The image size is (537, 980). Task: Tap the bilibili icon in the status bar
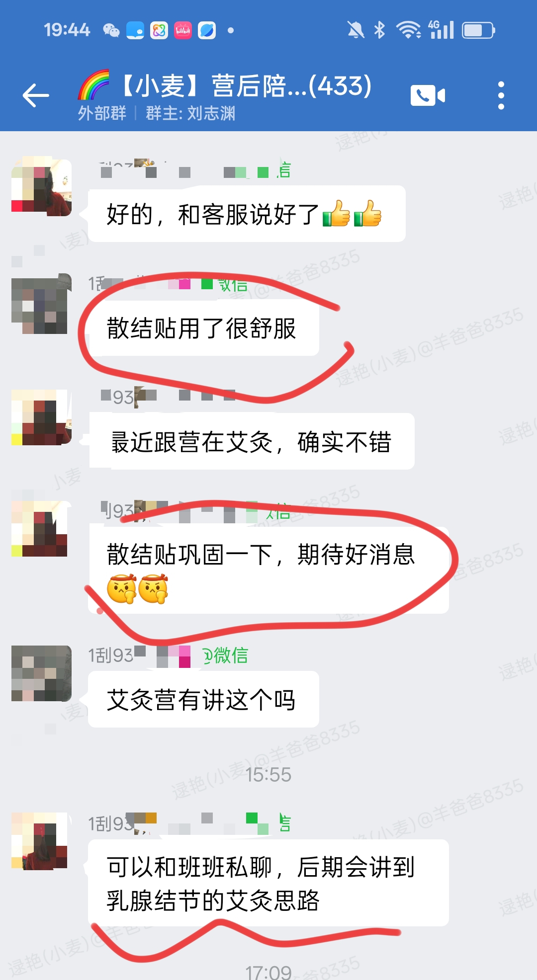pyautogui.click(x=183, y=30)
